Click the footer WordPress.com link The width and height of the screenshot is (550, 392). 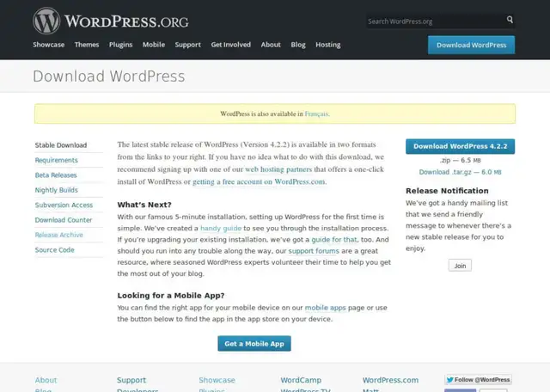390,380
